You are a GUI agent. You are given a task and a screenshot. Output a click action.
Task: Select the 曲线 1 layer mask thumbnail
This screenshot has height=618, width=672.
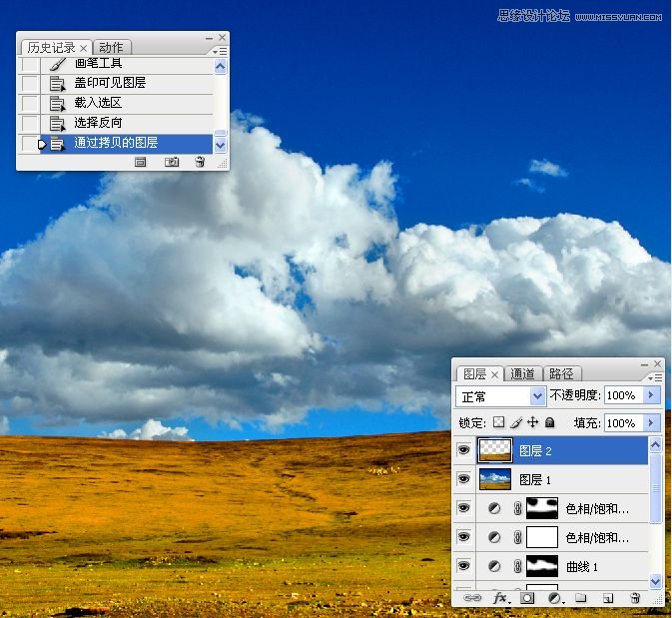click(542, 566)
